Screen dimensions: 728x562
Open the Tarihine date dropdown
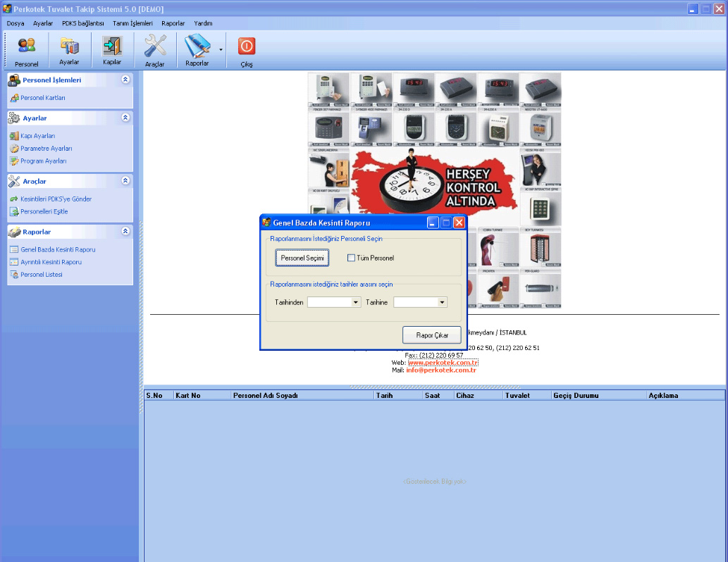point(442,302)
